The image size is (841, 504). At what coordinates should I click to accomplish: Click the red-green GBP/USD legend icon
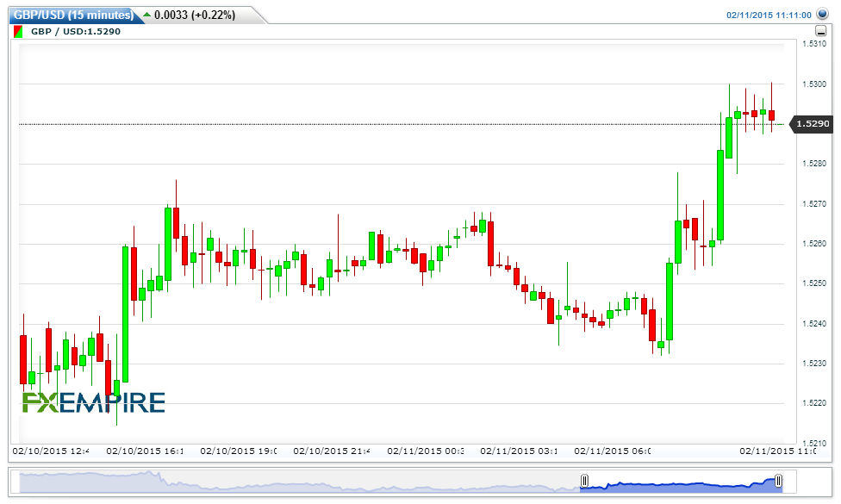point(18,32)
